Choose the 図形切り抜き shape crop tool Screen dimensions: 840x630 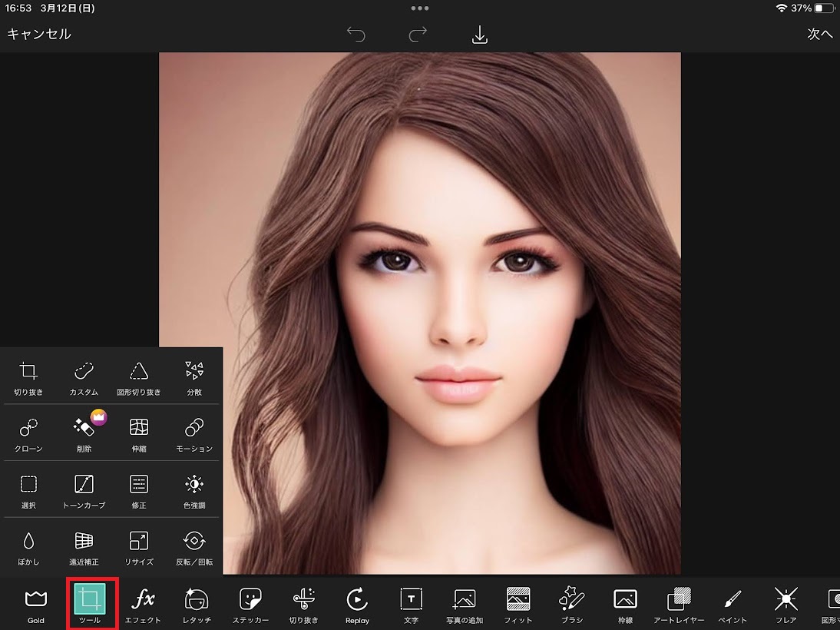tap(139, 377)
